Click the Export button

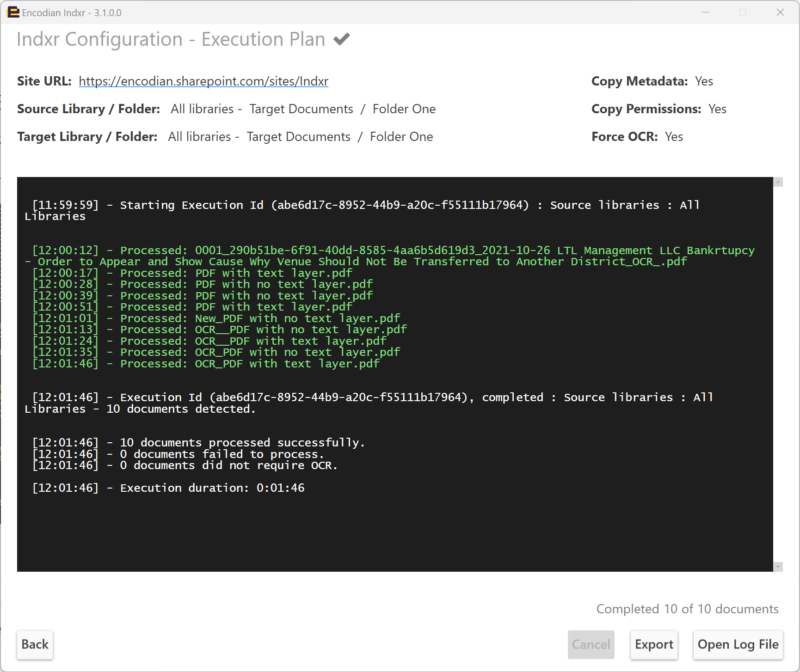654,644
